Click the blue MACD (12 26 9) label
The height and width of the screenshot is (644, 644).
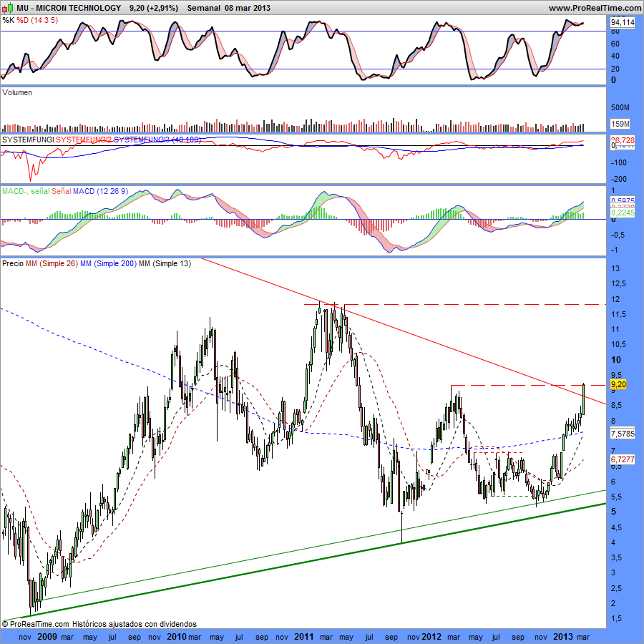click(x=101, y=191)
